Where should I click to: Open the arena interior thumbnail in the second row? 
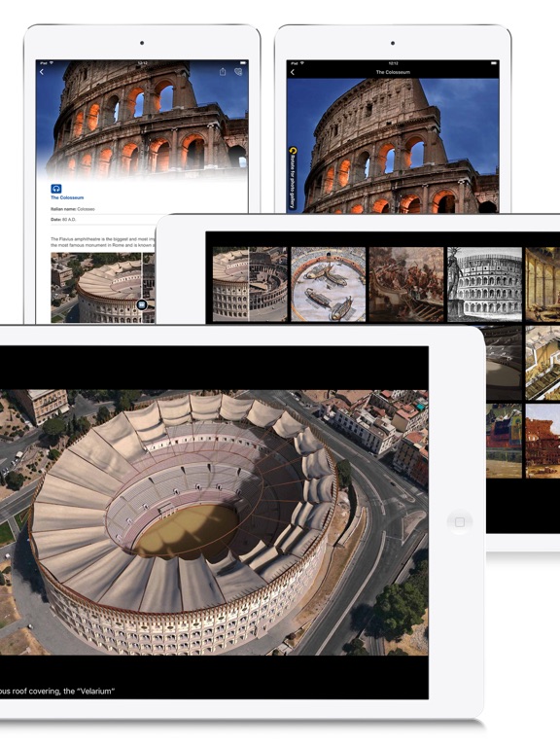[x=504, y=363]
